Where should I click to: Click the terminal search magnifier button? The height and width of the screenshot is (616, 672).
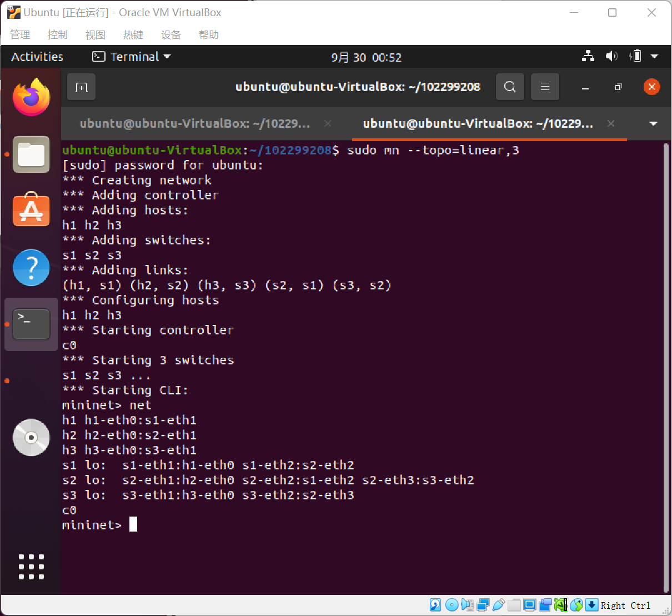coord(510,87)
